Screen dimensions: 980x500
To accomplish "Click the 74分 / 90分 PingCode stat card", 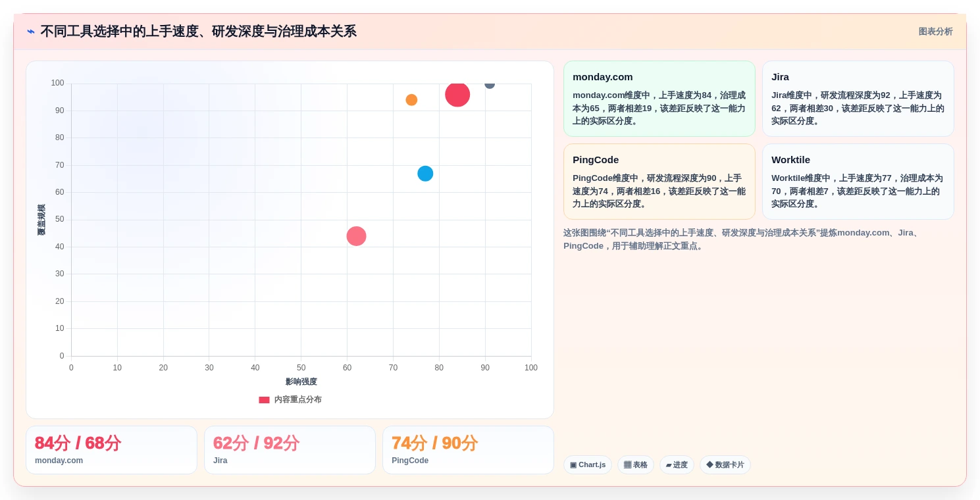I will point(468,450).
